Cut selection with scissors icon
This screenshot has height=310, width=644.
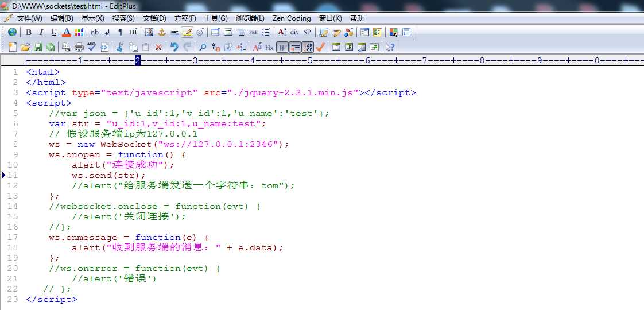point(120,47)
